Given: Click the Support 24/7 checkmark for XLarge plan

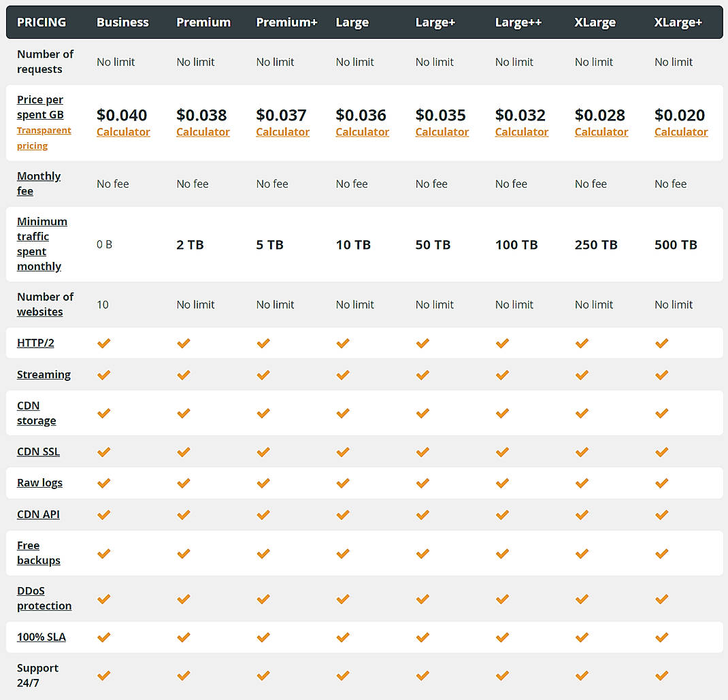Looking at the screenshot, I should (582, 676).
